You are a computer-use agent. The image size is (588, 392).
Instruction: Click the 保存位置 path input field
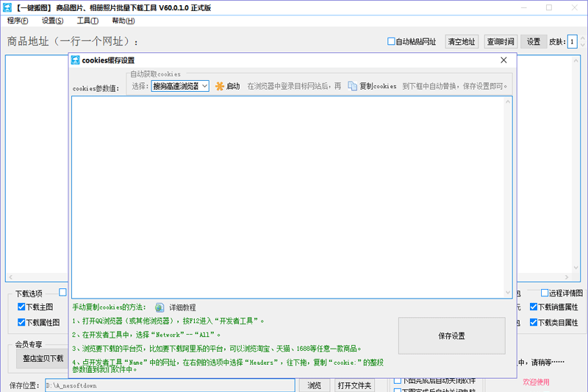[x=169, y=385]
